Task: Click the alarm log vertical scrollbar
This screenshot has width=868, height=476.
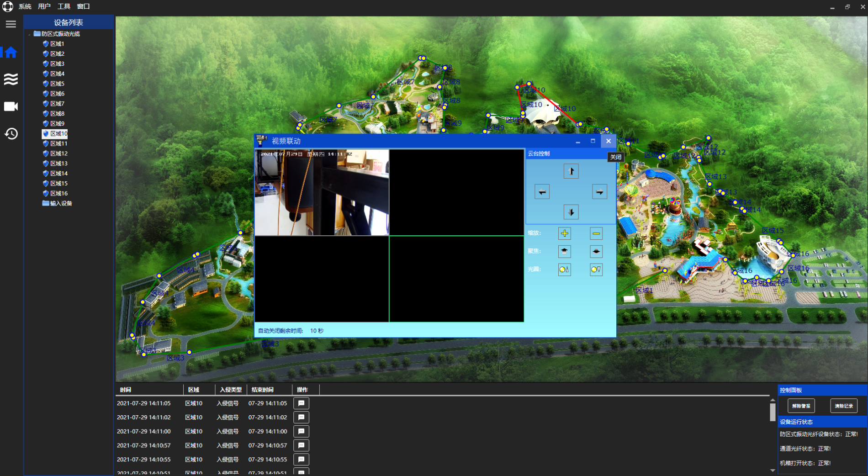Action: point(773,435)
